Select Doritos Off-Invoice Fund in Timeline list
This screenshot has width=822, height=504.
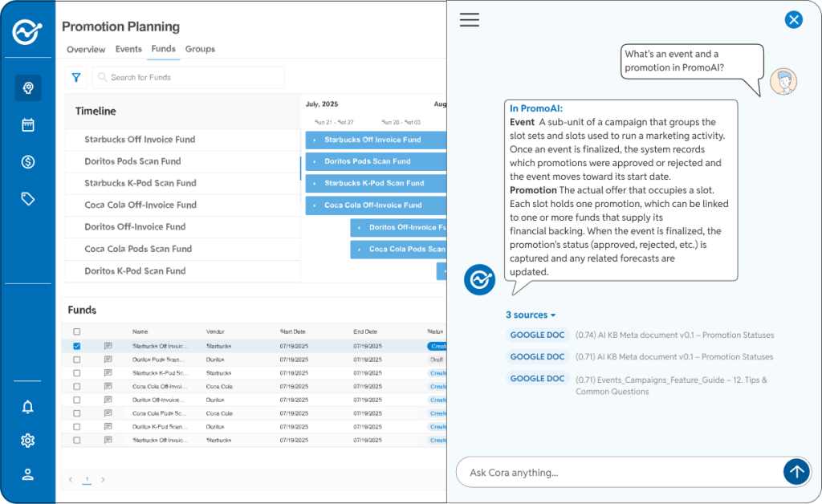pos(135,227)
